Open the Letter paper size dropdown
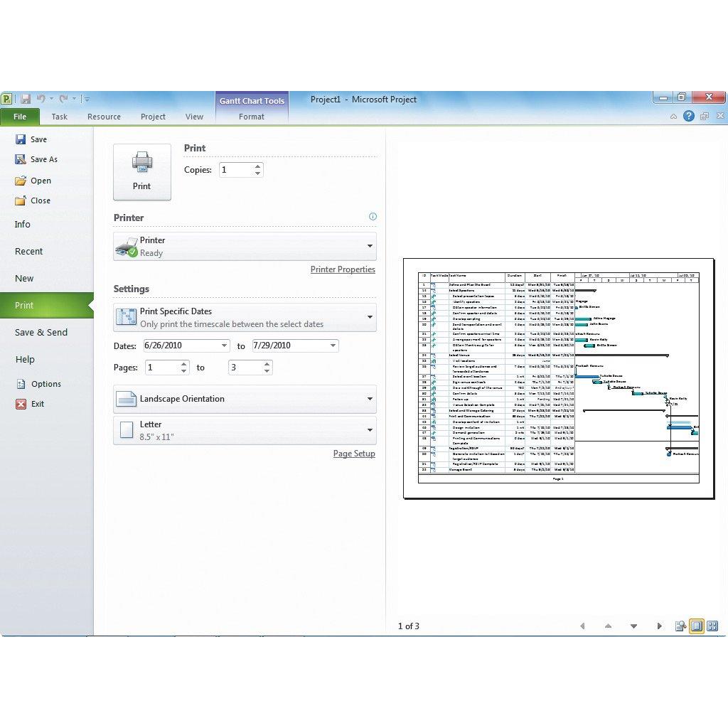Viewport: 728px width, 728px height. pos(245,430)
